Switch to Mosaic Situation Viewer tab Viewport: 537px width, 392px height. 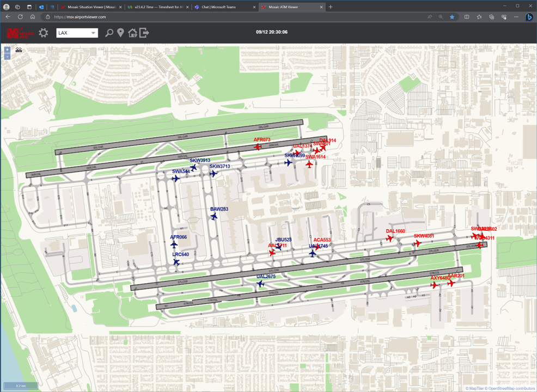coord(91,7)
